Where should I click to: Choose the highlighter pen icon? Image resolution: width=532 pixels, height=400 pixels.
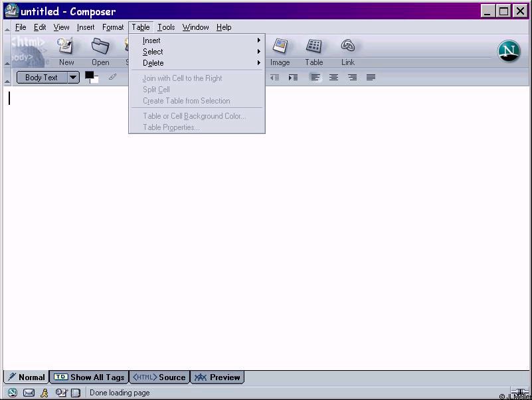coord(113,77)
